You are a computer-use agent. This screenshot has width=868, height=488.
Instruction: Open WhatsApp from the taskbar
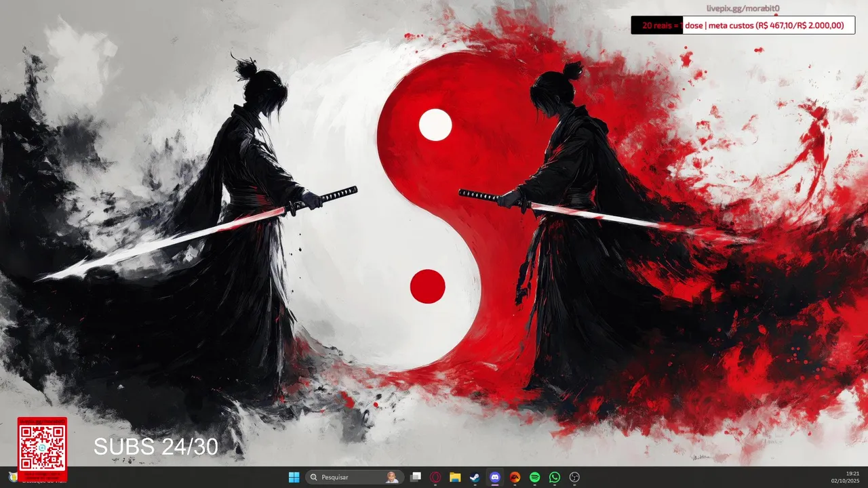[x=555, y=477]
